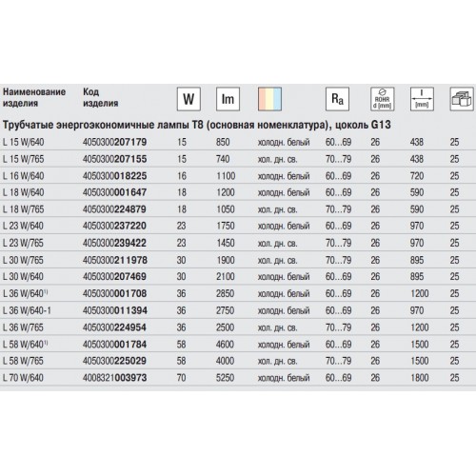
Task: Select product name L 23 W/640
Action: (23, 226)
